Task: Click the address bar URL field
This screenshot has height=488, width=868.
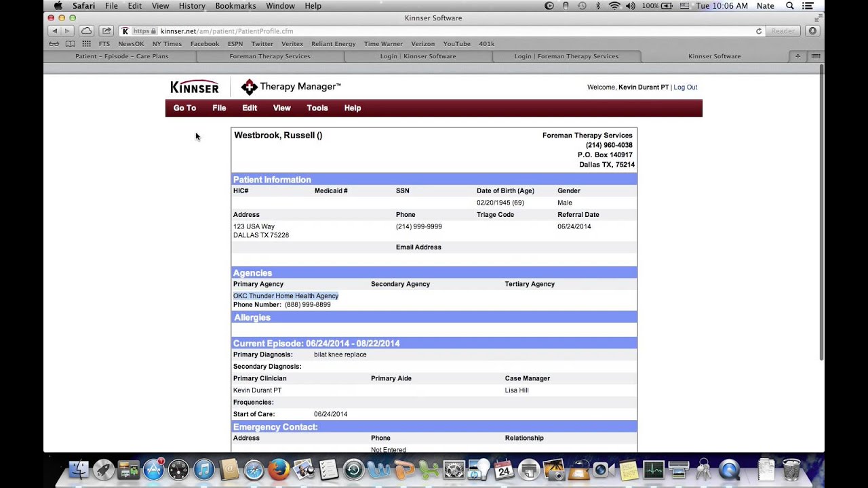Action: 441,31
